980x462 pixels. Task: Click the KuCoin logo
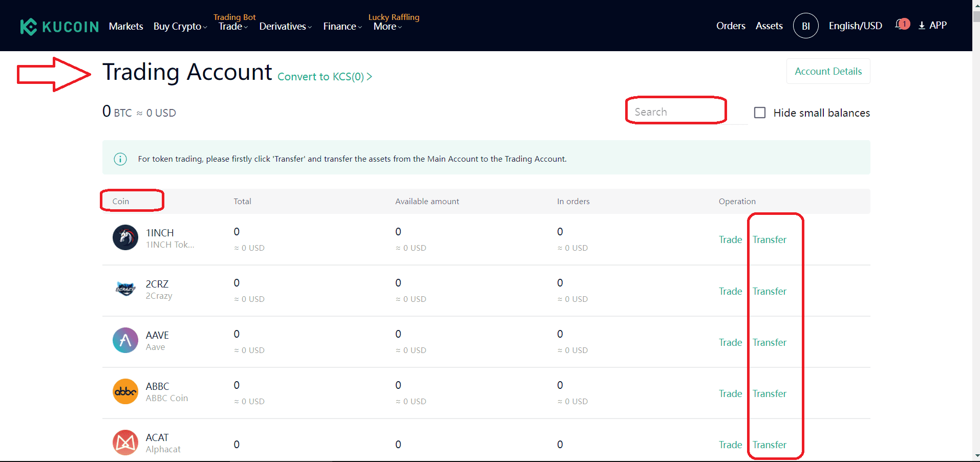[x=59, y=27]
